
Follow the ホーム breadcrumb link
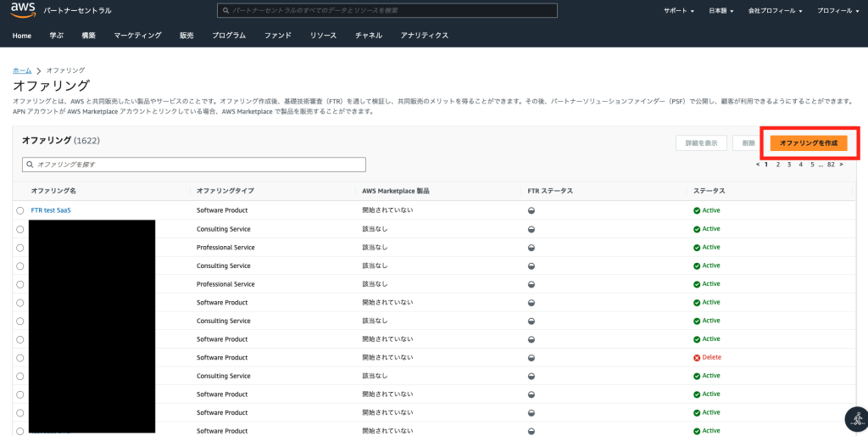22,71
